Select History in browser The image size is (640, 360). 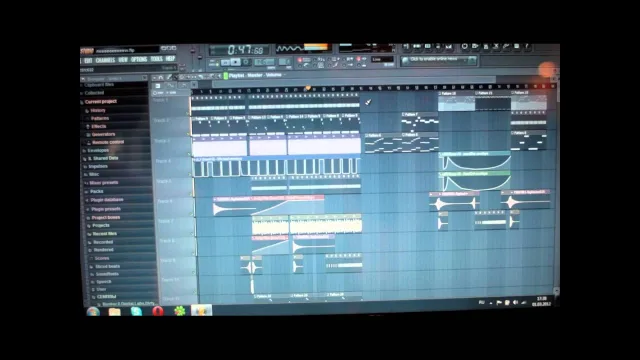[98, 111]
